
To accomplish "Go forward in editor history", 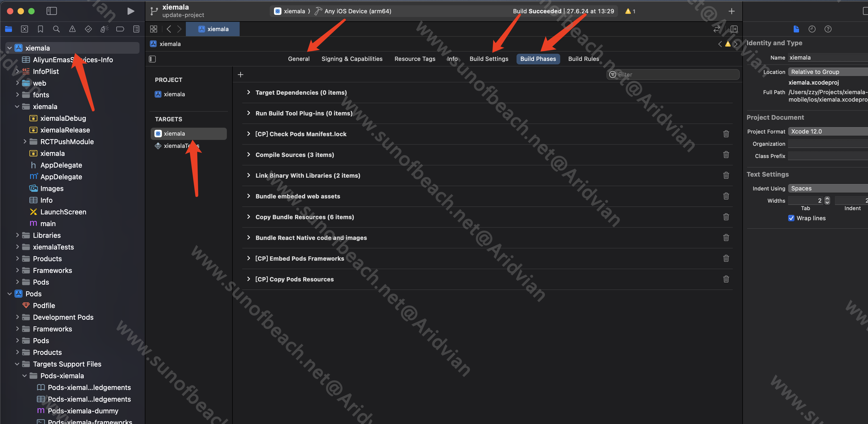I will pos(179,29).
